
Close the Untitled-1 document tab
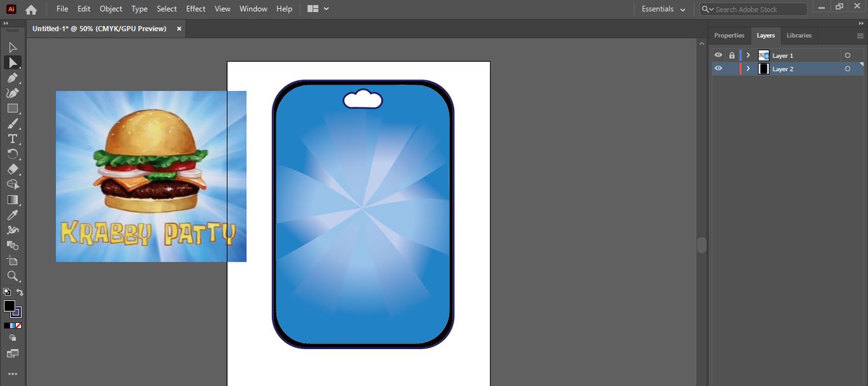tap(179, 29)
